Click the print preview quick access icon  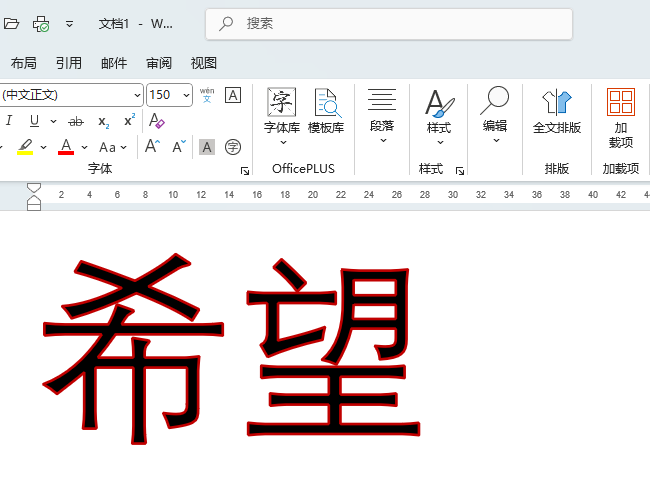pos(41,24)
